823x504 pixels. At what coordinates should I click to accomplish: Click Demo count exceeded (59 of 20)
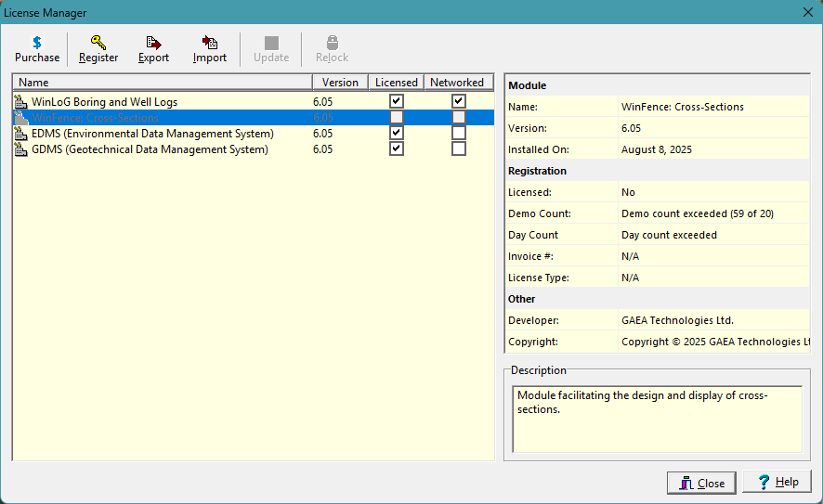[698, 213]
